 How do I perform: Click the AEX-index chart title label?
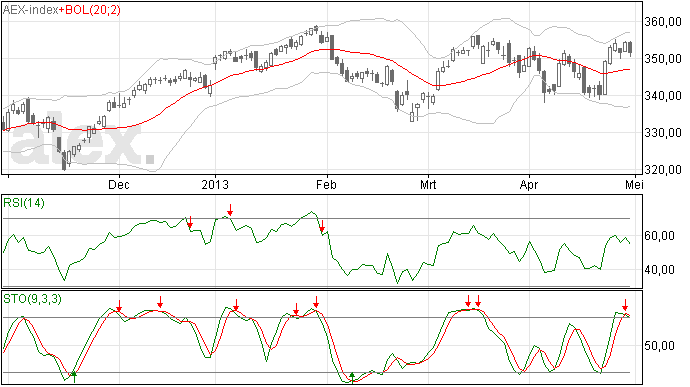[30, 10]
